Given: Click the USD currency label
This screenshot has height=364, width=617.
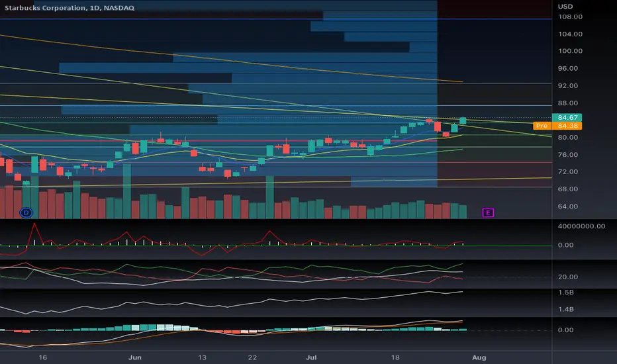Looking at the screenshot, I should 565,7.
